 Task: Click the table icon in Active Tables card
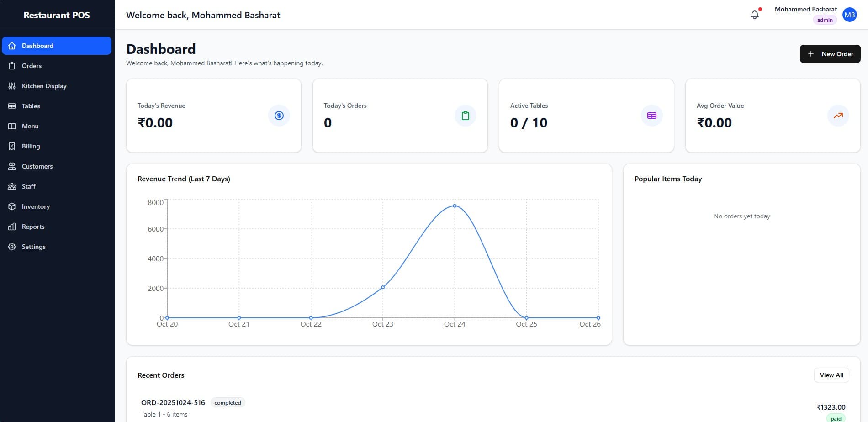click(651, 116)
